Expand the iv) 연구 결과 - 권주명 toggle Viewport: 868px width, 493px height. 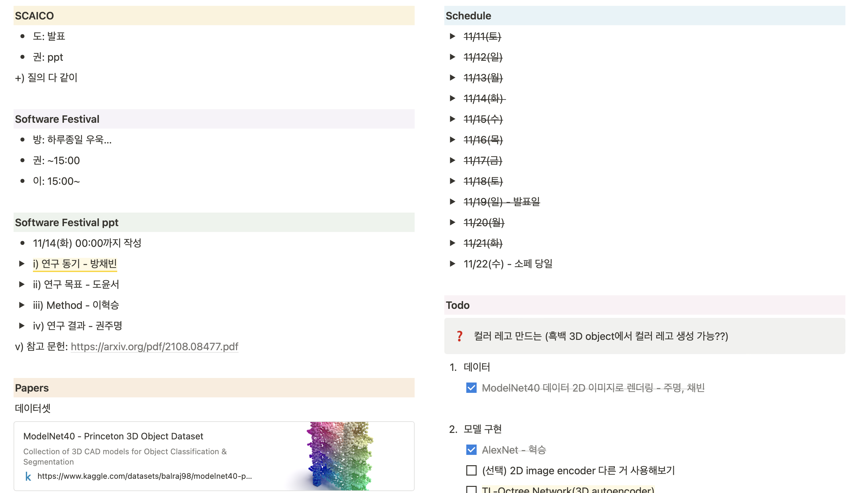click(x=22, y=326)
